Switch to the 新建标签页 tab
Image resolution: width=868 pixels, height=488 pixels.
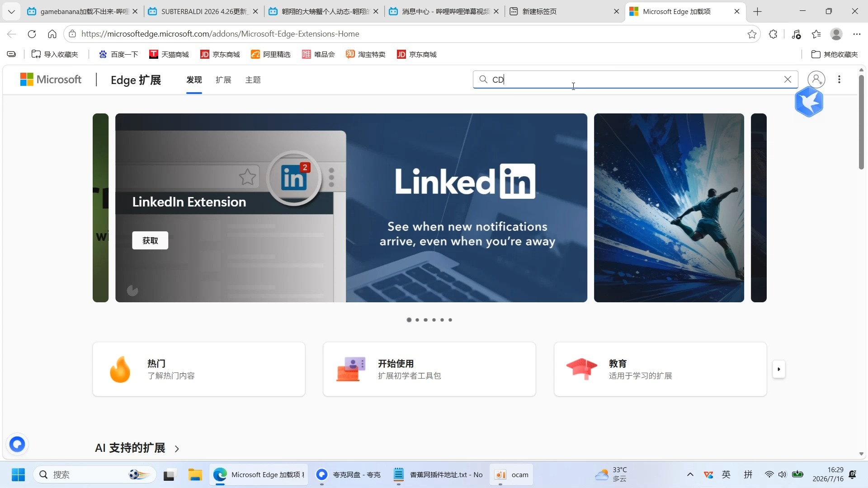pos(565,11)
